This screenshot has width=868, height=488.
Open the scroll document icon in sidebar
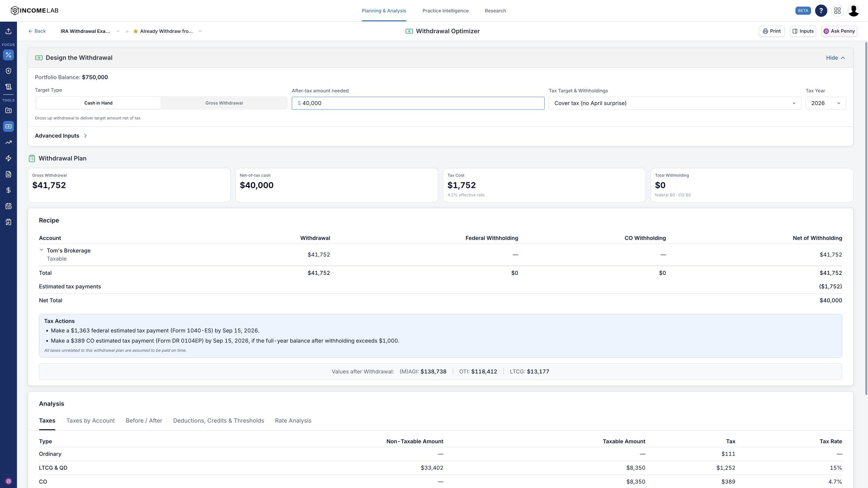coord(8,87)
